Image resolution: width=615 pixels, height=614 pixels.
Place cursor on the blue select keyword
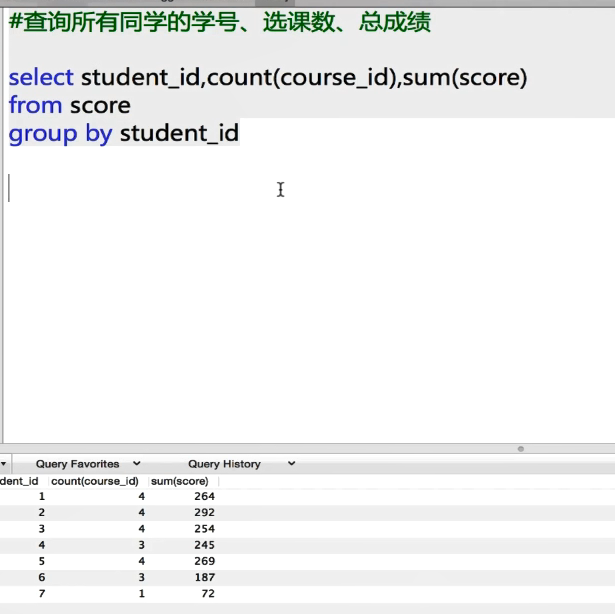41,77
